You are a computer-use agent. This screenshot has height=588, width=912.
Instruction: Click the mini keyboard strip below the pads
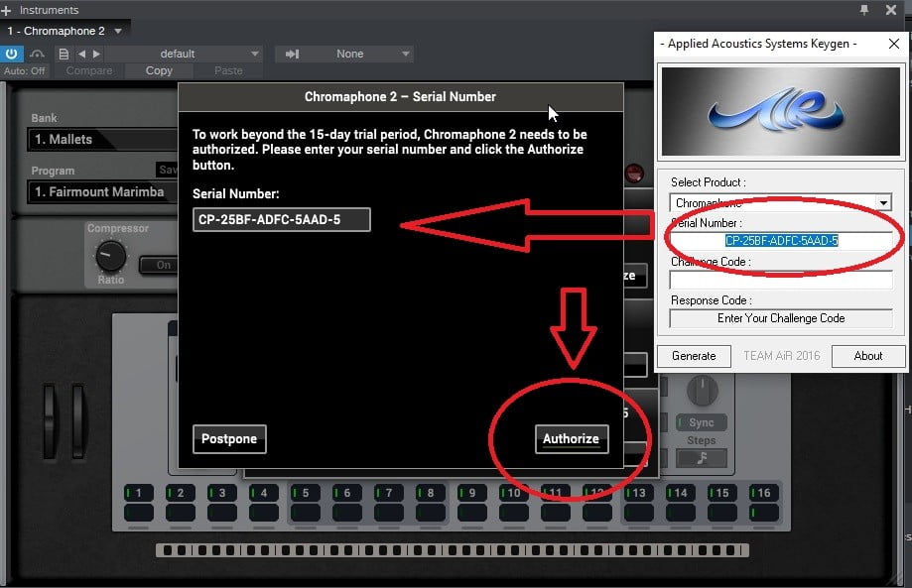453,550
